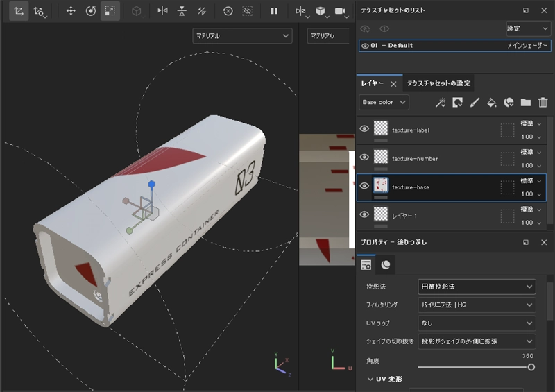
Task: Select the translate move manipulator tool
Action: pyautogui.click(x=71, y=11)
